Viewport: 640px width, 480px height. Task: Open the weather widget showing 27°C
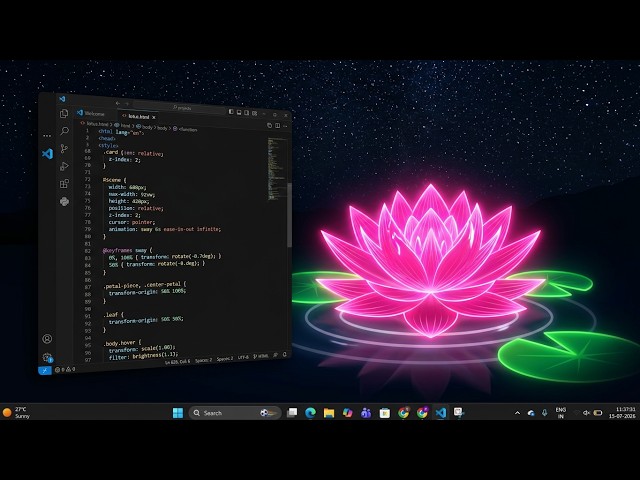coord(17,412)
